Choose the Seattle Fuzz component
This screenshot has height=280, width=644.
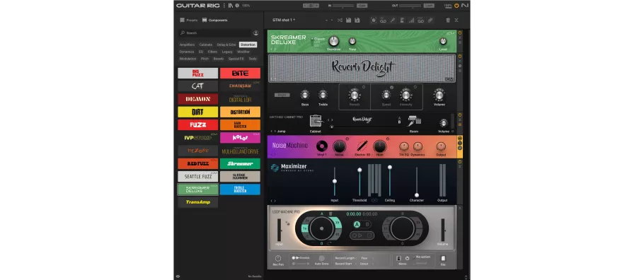[x=198, y=176]
